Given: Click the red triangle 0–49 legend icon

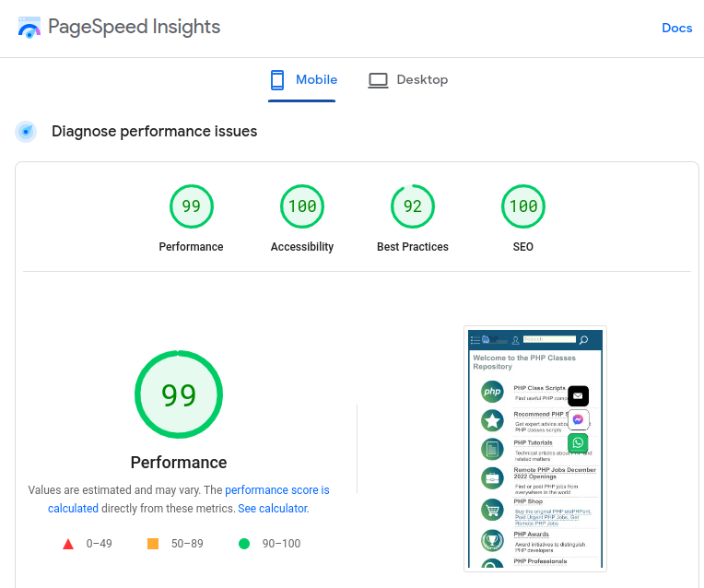Looking at the screenshot, I should click(x=68, y=544).
